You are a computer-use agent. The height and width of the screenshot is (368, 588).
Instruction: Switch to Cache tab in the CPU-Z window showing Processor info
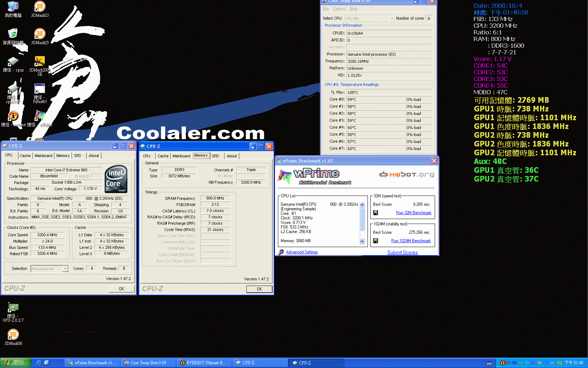pyautogui.click(x=25, y=156)
